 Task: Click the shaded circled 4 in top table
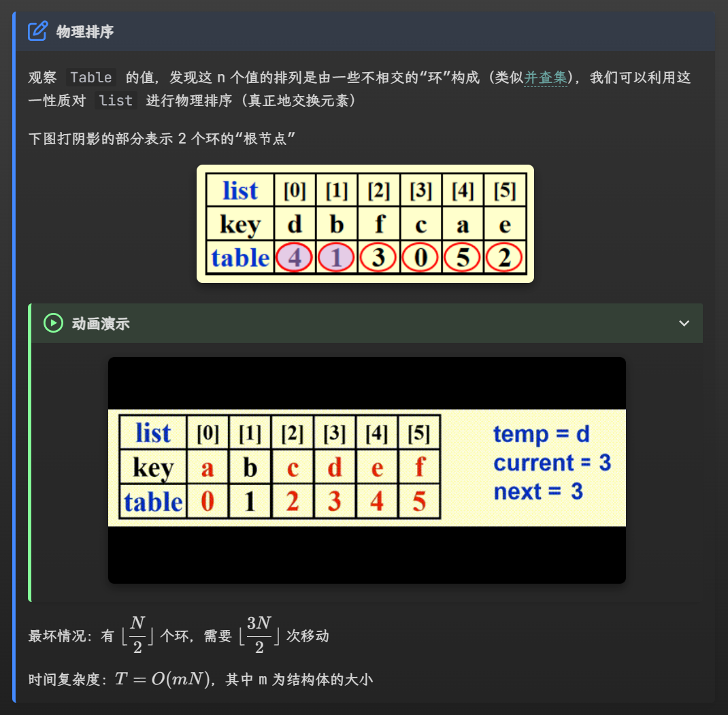pyautogui.click(x=294, y=259)
